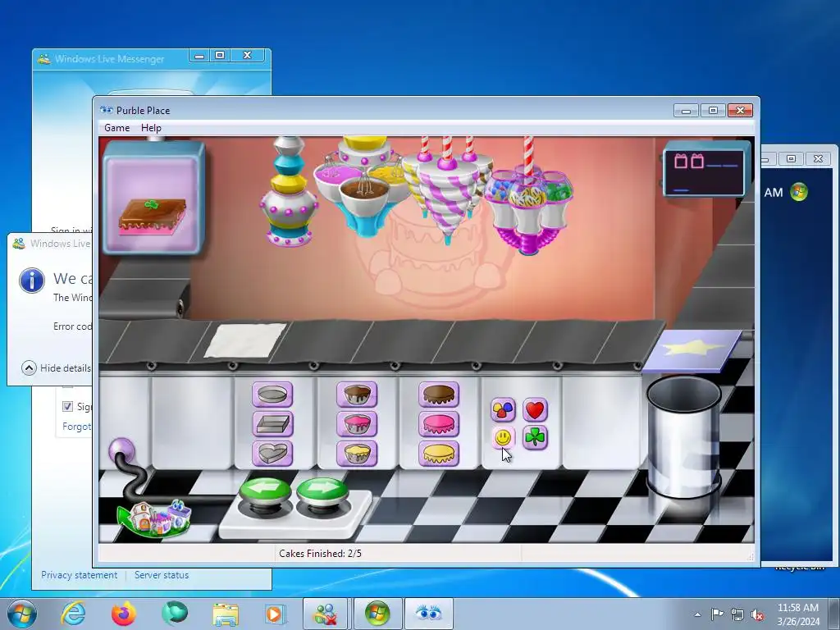Return to Purble Place town map icon
Image resolution: width=840 pixels, height=630 pixels.
(x=154, y=518)
